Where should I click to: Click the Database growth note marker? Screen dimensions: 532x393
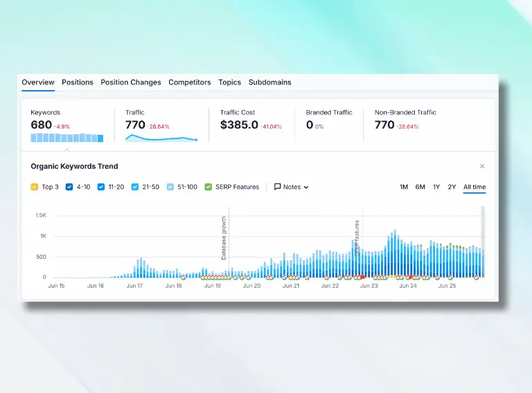224,238
